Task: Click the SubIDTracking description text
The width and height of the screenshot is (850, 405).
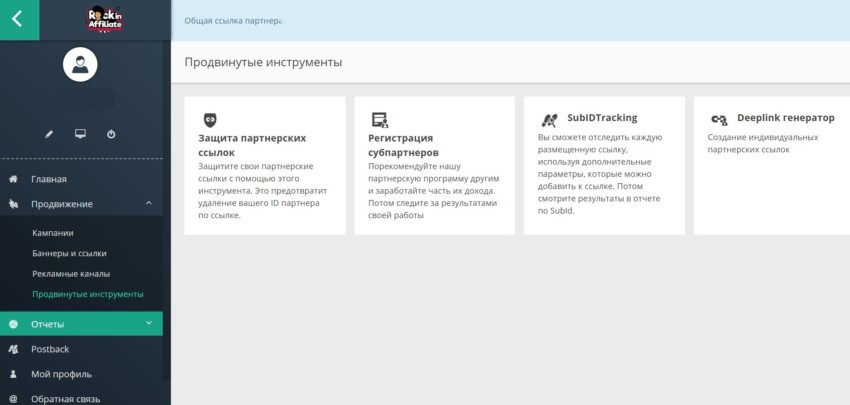Action: pyautogui.click(x=600, y=175)
